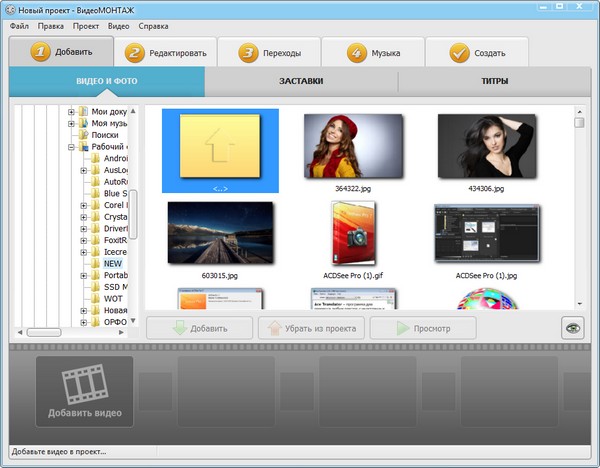Click the eye preview icon button
Screen dimensions: 600x468
point(572,327)
